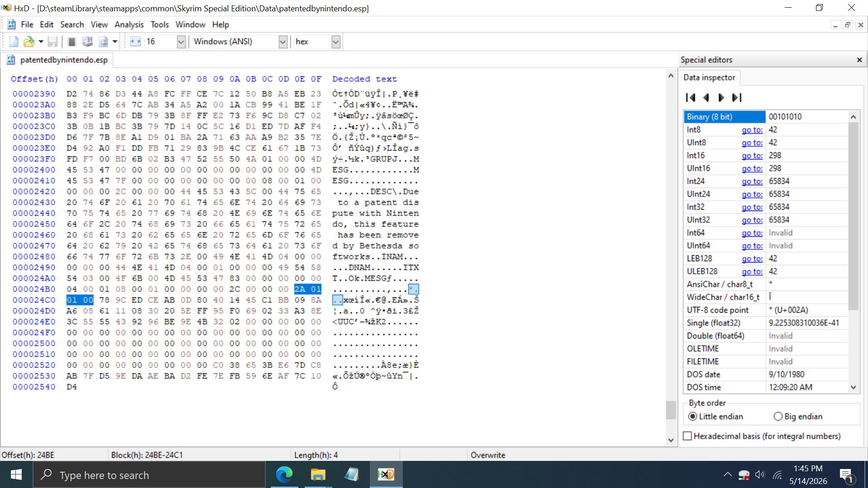Click the hex view vertical scrollbar thumb
The height and width of the screenshot is (488, 868).
click(671, 410)
